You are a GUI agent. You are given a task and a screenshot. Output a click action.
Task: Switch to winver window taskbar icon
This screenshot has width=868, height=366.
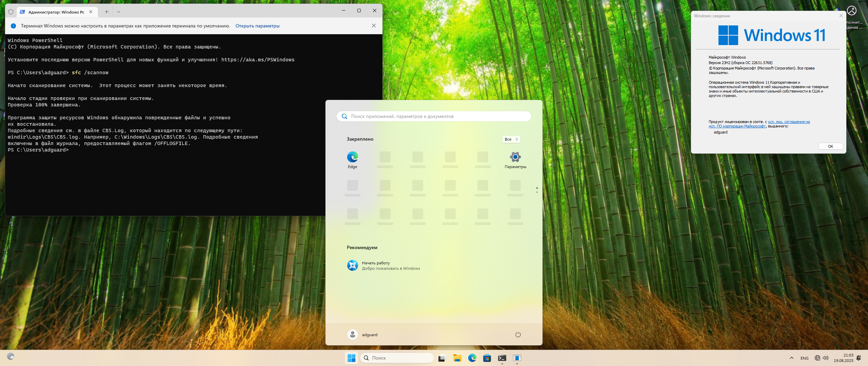[x=517, y=358]
